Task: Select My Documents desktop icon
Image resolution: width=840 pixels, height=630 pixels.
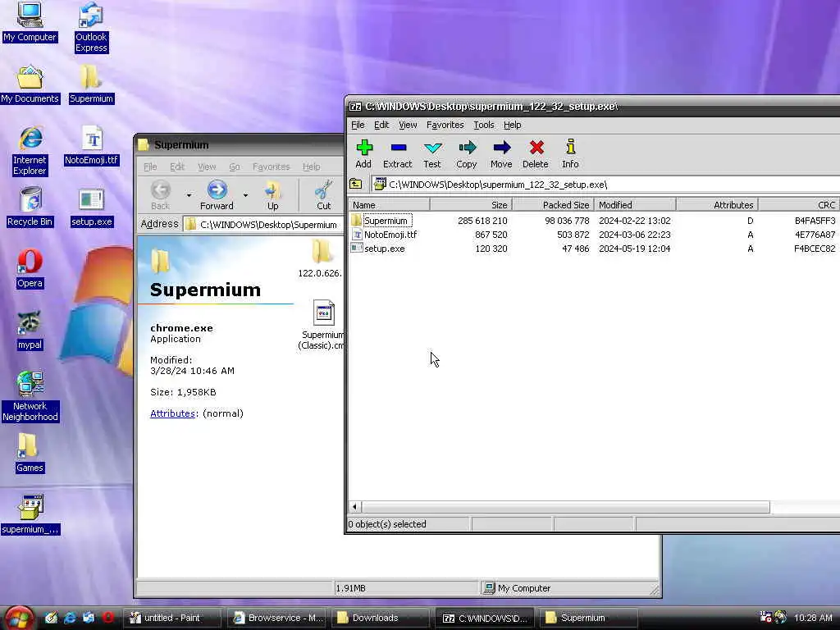Action: pos(30,84)
